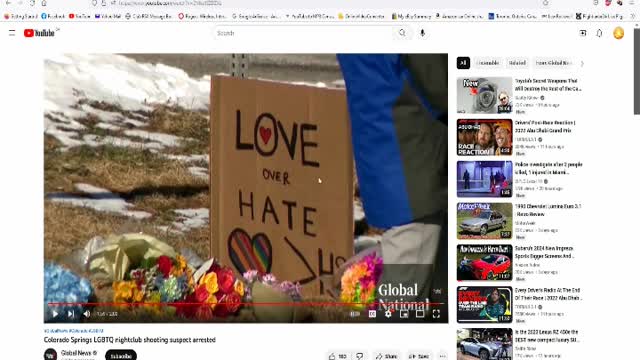Open Subaru's 2024 New Impreza video thumbnail
640x360 pixels.
coord(484,263)
